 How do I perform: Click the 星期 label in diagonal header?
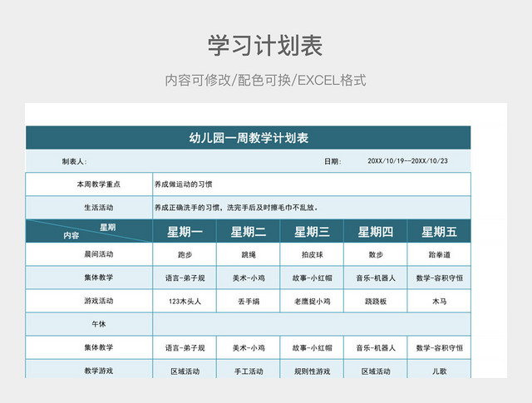(x=107, y=228)
